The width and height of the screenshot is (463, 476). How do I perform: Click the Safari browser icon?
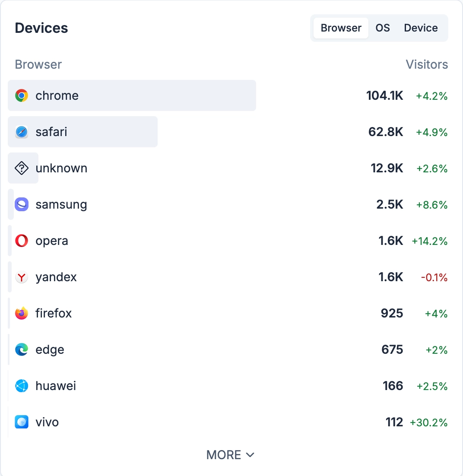coord(22,132)
